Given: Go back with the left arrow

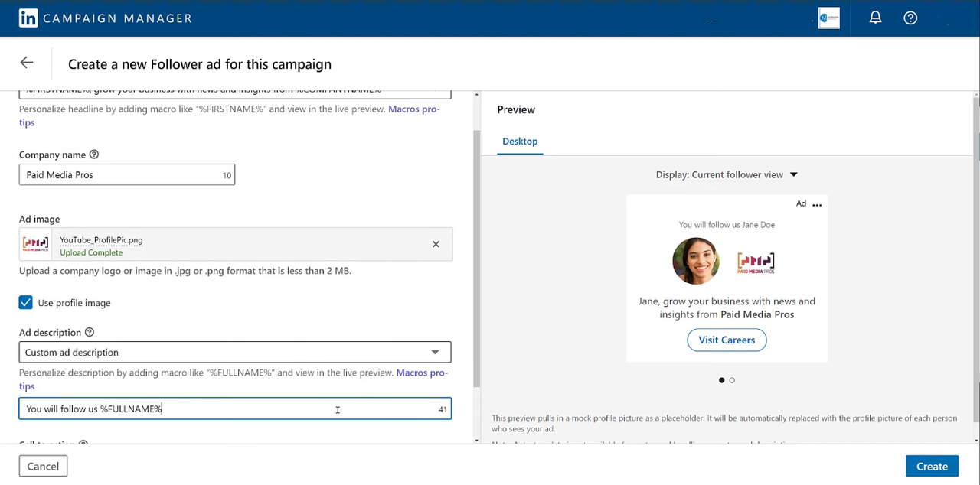Looking at the screenshot, I should pyautogui.click(x=27, y=63).
